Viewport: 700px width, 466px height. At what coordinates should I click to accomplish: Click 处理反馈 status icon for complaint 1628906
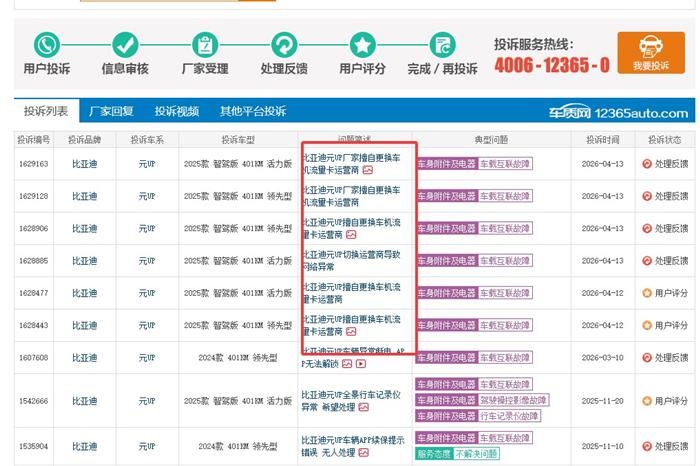point(647,228)
